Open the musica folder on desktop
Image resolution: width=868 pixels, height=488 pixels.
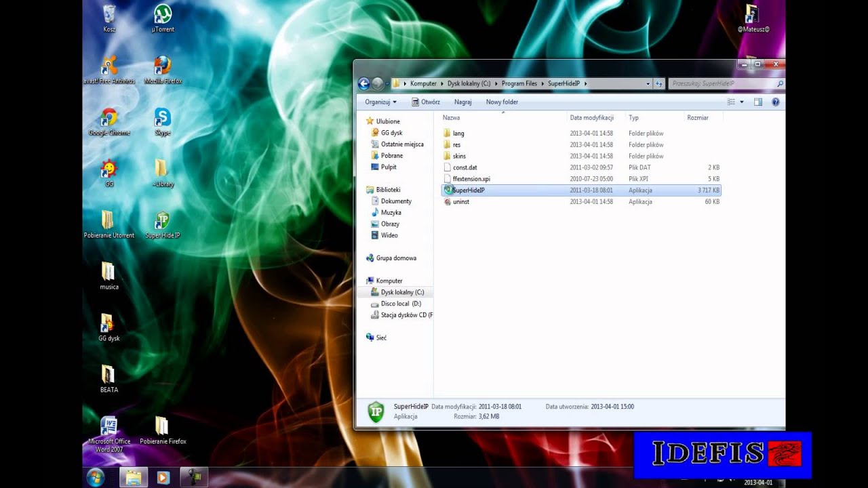pos(108,276)
